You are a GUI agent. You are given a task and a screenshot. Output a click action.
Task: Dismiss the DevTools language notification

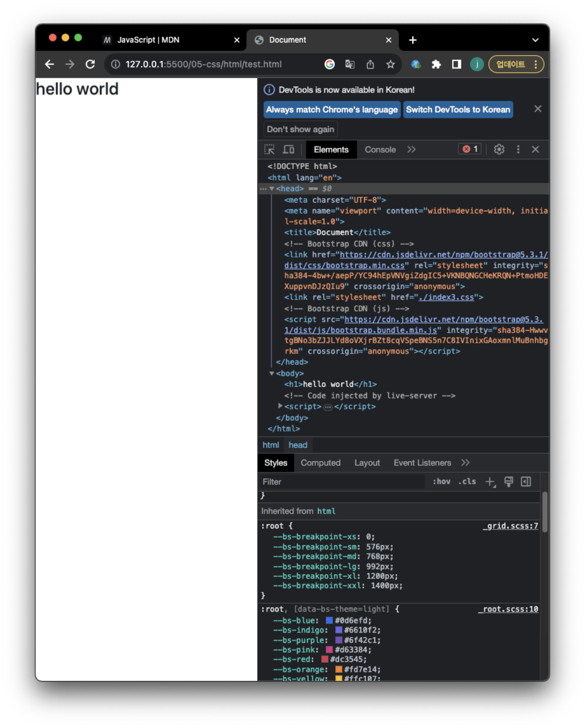[x=537, y=109]
